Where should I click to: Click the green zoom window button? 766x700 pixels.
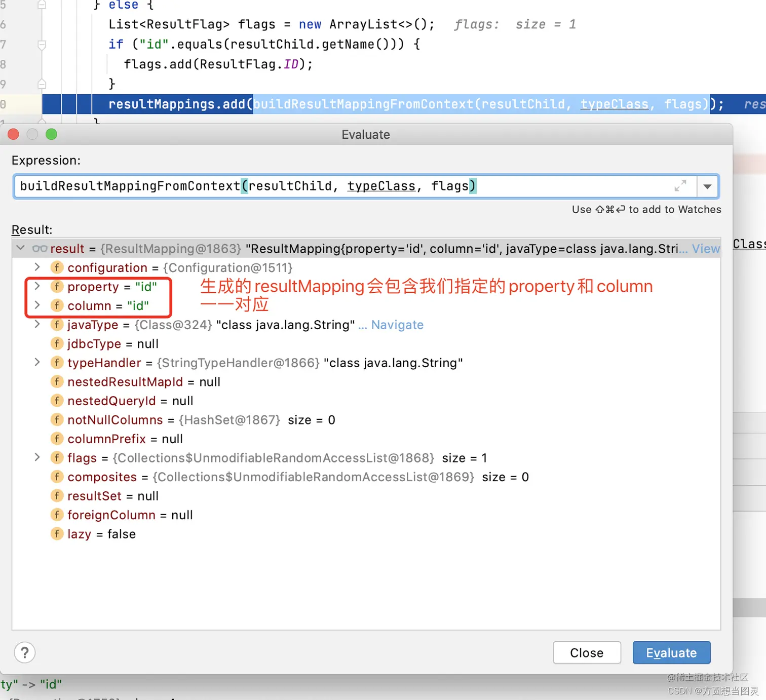[51, 134]
